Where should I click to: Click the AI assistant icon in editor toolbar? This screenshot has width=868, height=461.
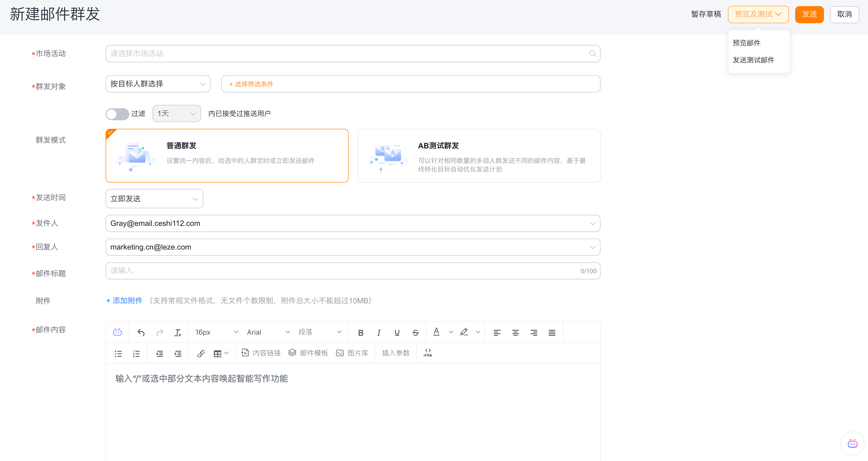click(x=117, y=332)
